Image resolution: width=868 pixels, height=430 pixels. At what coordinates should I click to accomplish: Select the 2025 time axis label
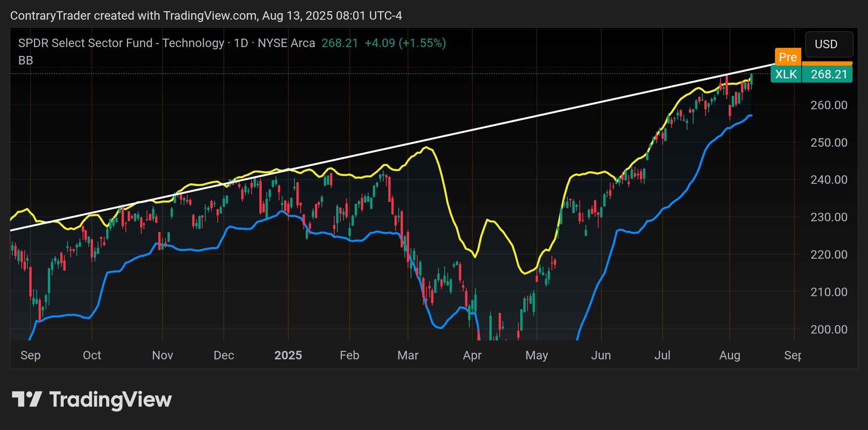point(288,355)
